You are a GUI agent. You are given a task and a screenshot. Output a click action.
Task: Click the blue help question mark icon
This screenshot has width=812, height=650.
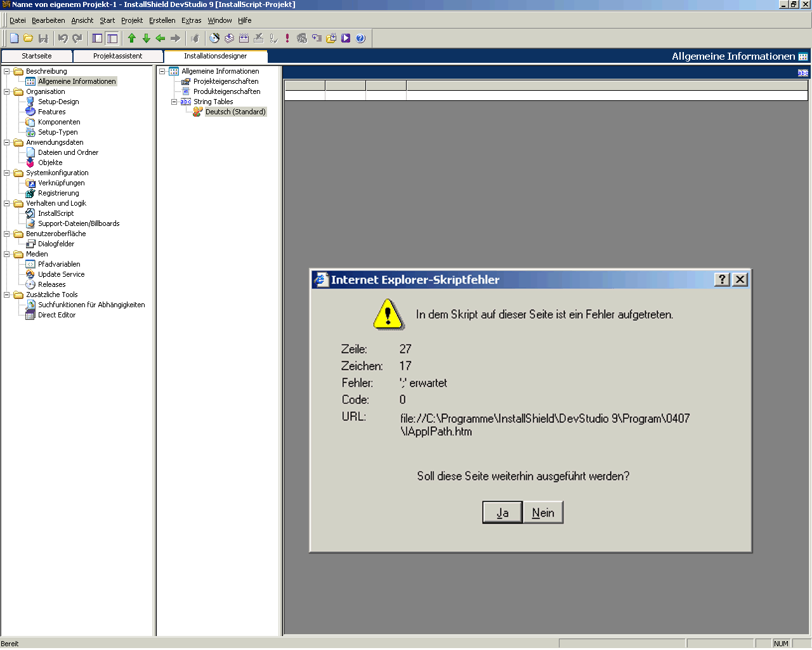point(360,39)
